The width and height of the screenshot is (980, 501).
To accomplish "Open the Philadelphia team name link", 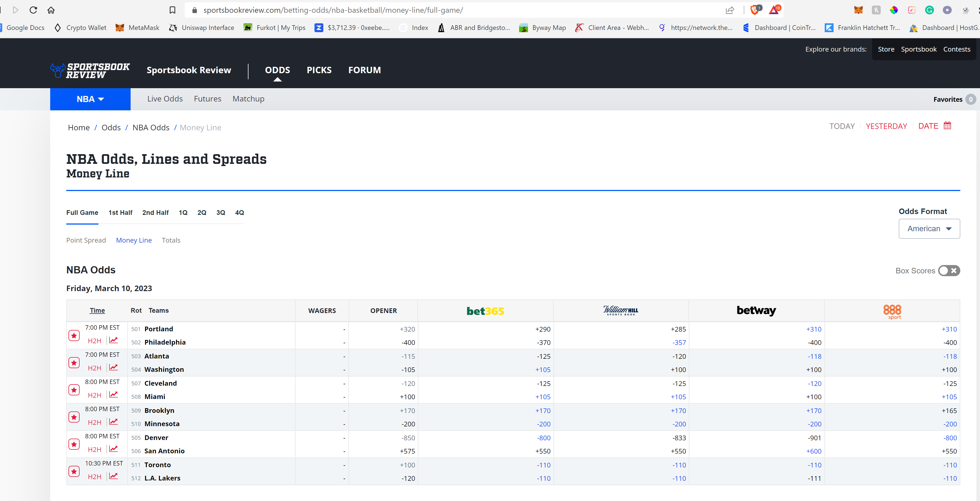I will click(x=165, y=342).
